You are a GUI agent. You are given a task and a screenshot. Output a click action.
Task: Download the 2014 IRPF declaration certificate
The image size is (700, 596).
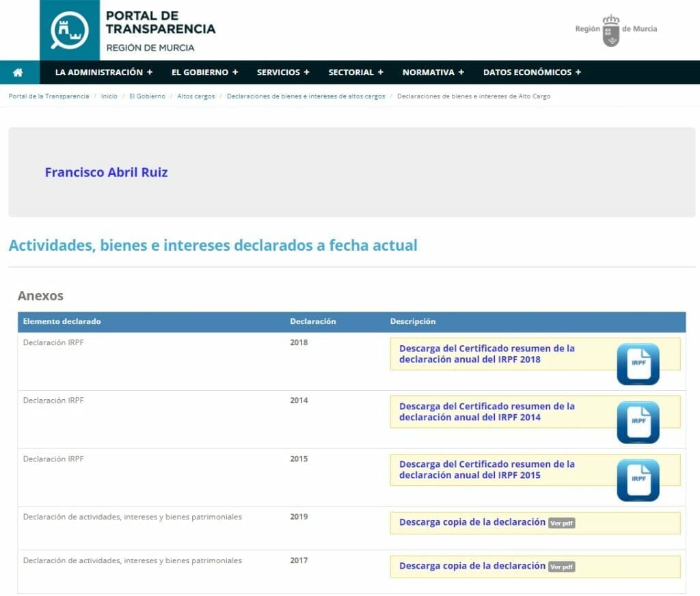click(x=487, y=411)
